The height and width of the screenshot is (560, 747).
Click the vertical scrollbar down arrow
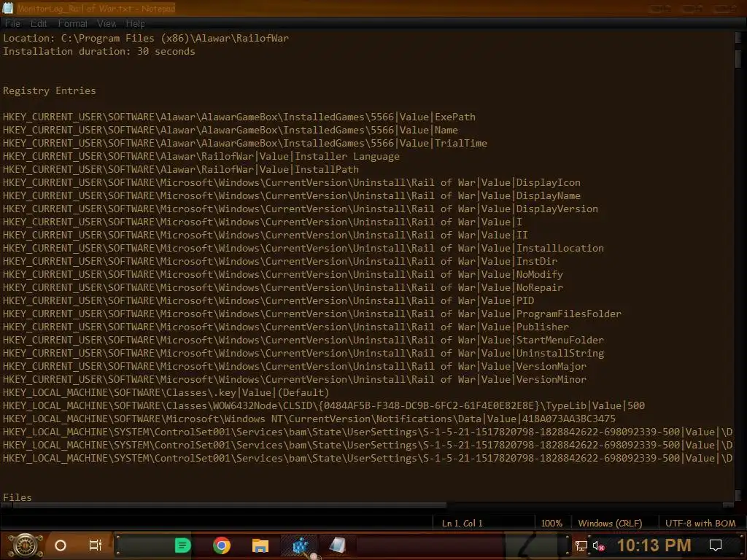tap(738, 495)
